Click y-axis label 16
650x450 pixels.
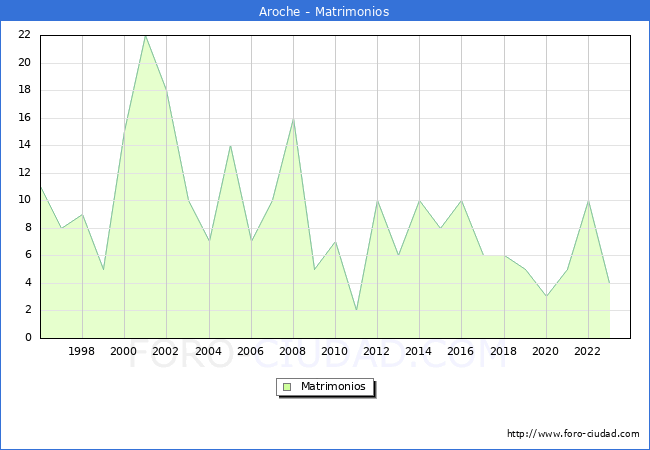[24, 118]
